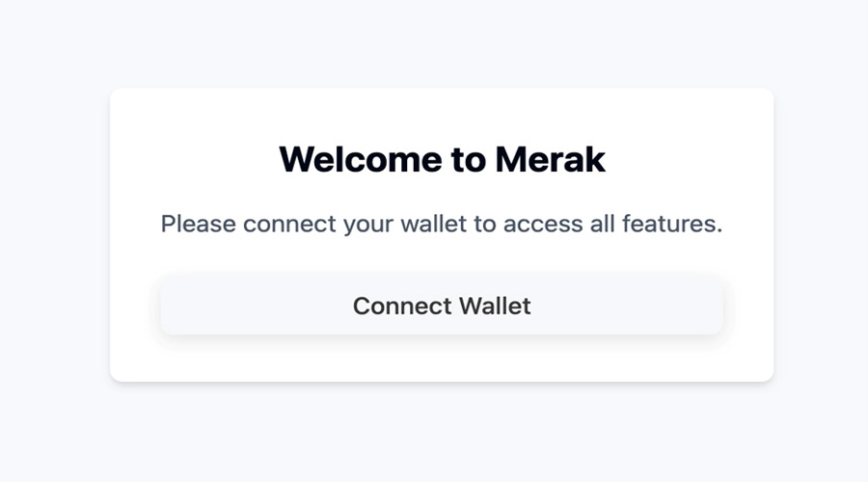The width and height of the screenshot is (868, 482).
Task: Click the word Wallet on the button
Action: [495, 306]
